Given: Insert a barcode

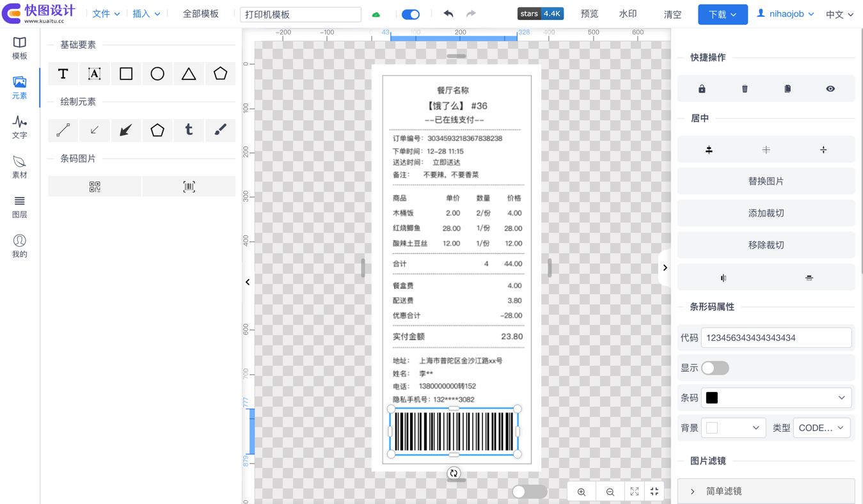Looking at the screenshot, I should click(x=189, y=187).
